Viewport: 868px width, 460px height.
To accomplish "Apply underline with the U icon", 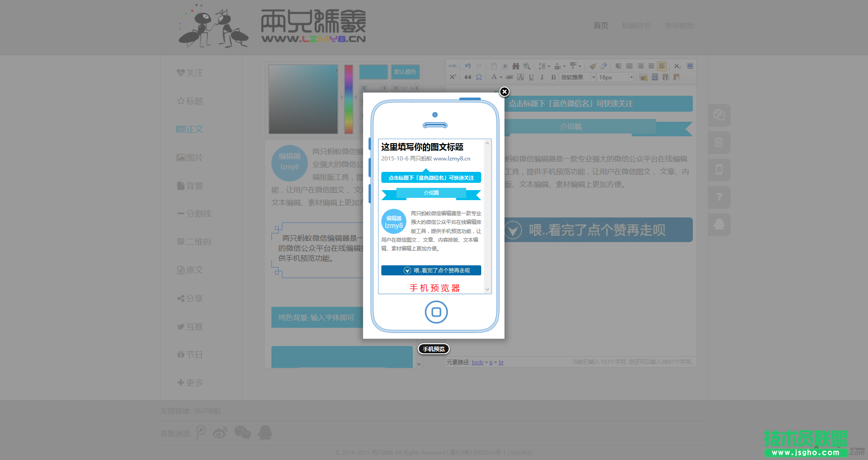I will click(x=531, y=77).
